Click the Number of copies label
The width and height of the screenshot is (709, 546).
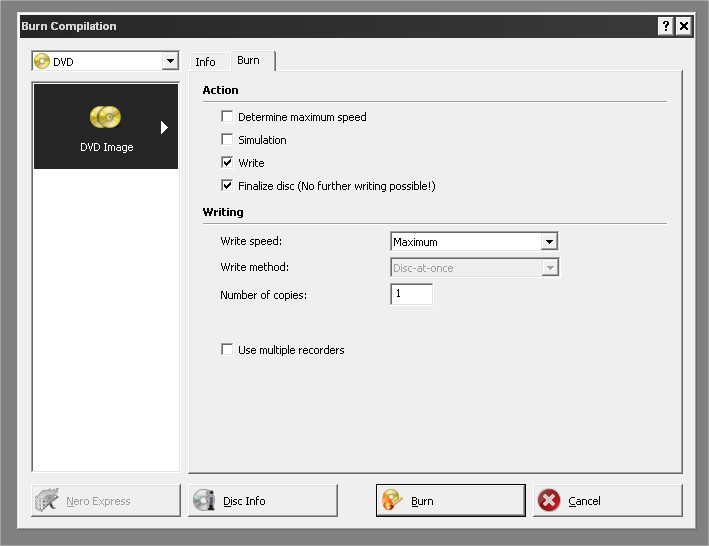coord(264,295)
